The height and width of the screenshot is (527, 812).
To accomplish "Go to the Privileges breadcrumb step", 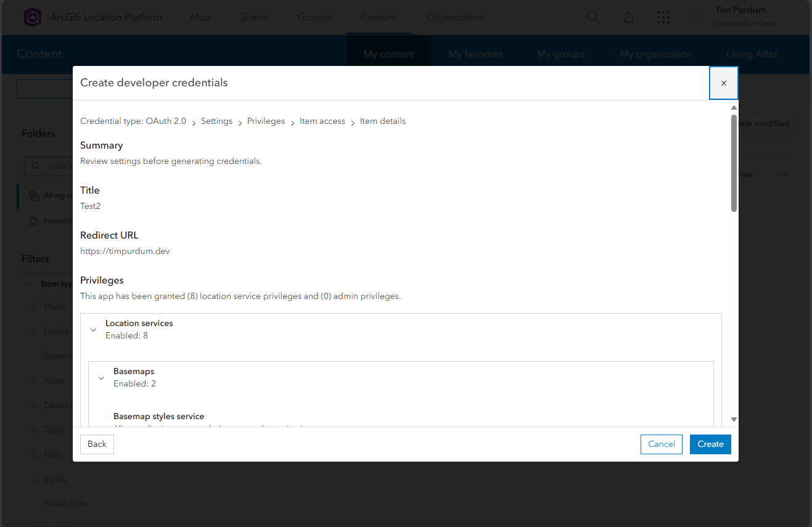I will pos(266,121).
